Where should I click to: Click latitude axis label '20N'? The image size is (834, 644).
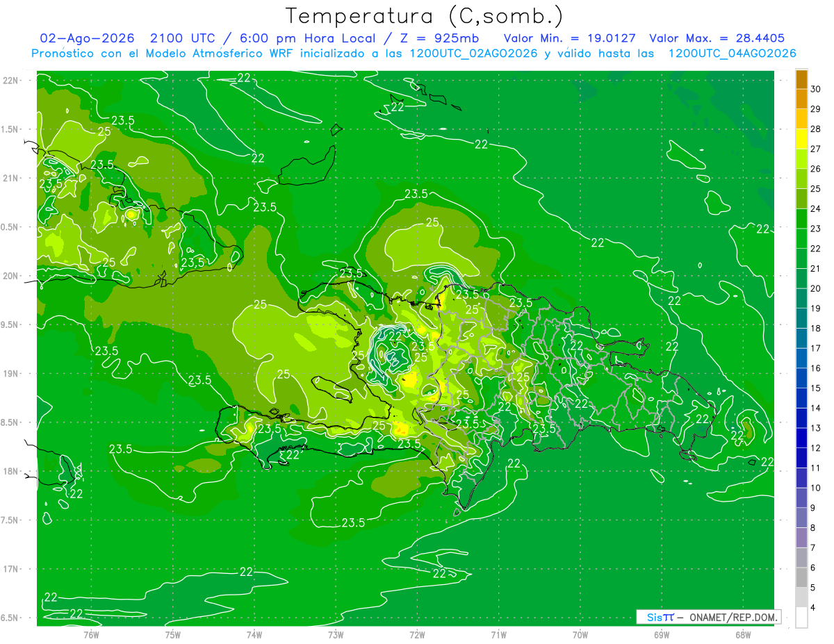click(x=12, y=276)
